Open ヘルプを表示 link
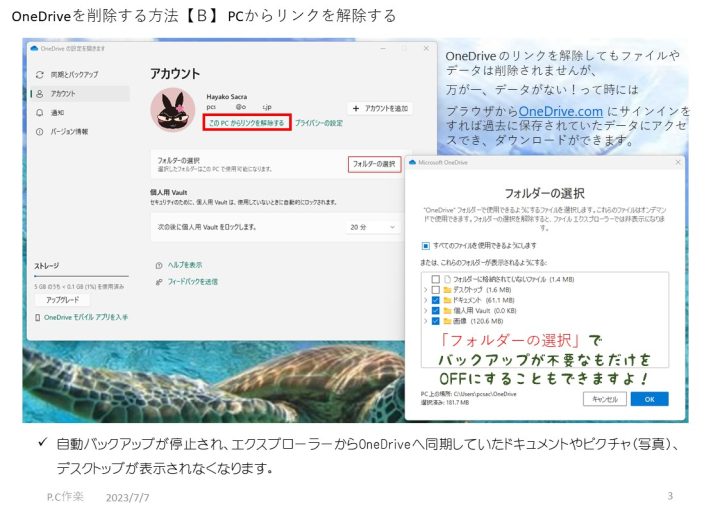 coord(185,265)
